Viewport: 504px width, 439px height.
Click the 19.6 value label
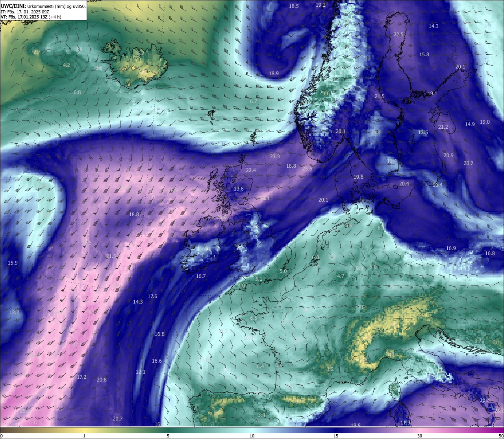pyautogui.click(x=358, y=177)
